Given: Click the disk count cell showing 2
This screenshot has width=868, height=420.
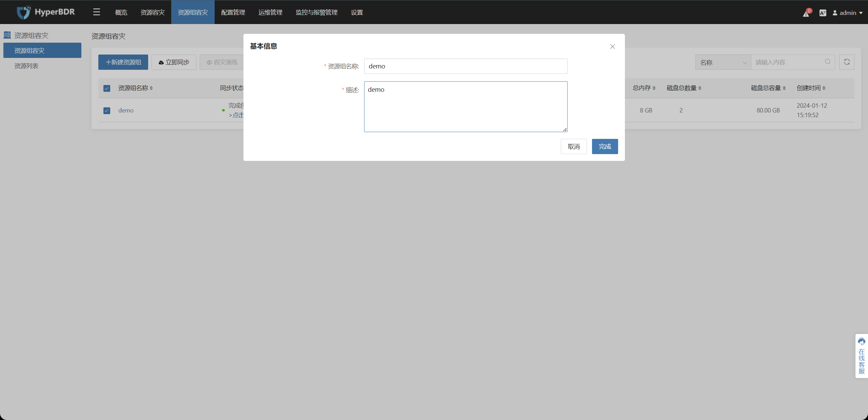Looking at the screenshot, I should [681, 110].
